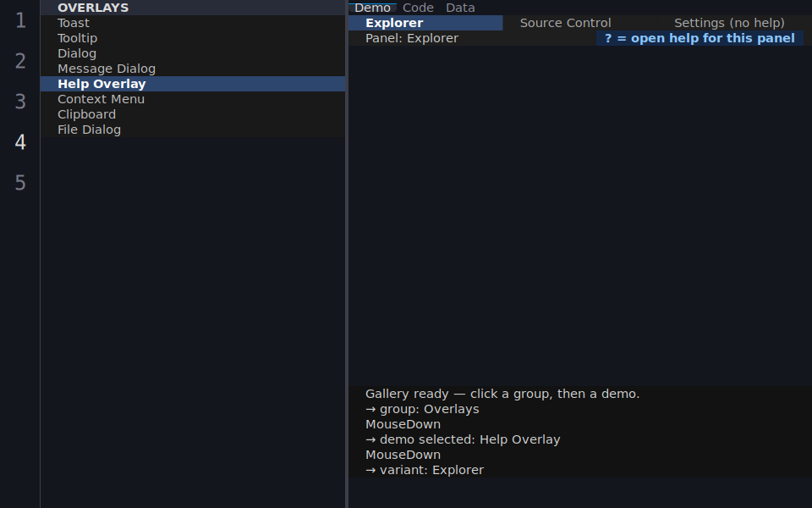This screenshot has height=508, width=812.
Task: Open the Context Menu demo
Action: (x=193, y=99)
